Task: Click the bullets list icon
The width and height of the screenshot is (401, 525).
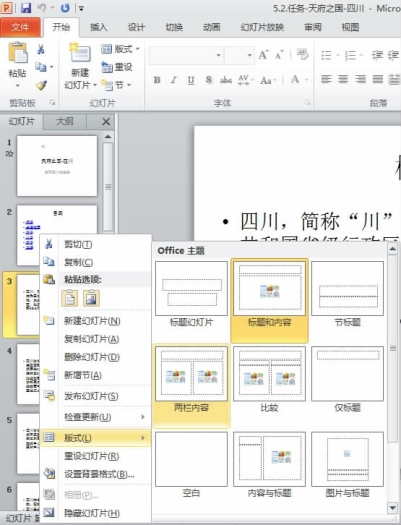Action: pyautogui.click(x=326, y=55)
